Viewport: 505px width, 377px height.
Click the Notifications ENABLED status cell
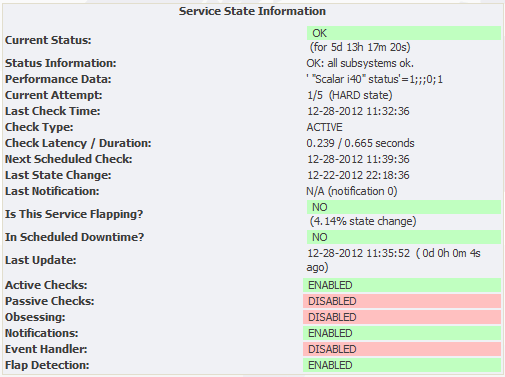tap(402, 333)
